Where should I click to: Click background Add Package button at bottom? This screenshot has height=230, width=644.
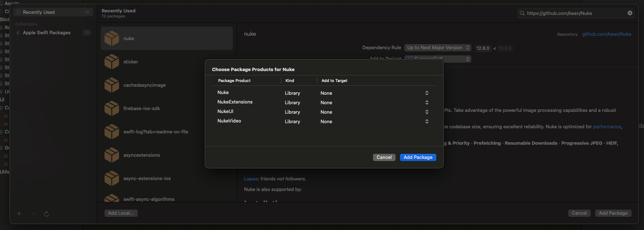(x=613, y=213)
